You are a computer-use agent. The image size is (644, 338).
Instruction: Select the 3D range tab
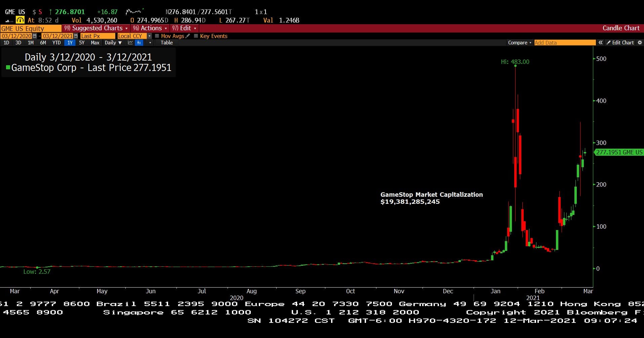[x=18, y=43]
